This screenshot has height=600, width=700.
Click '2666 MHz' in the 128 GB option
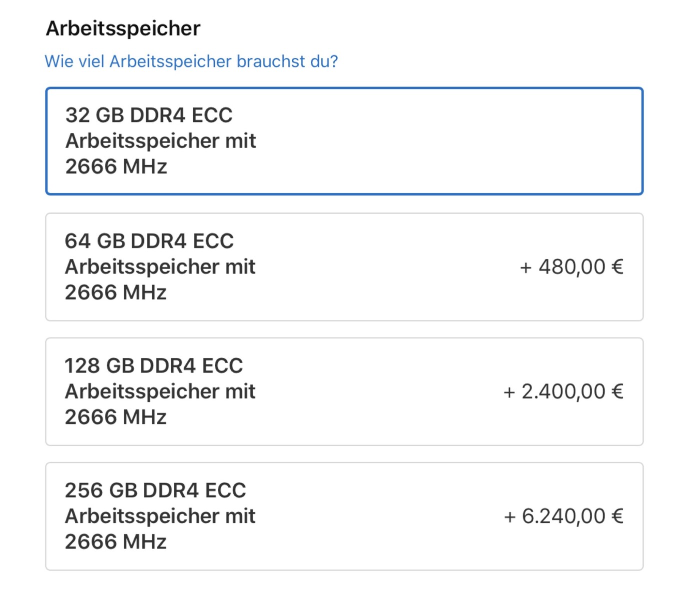click(115, 417)
